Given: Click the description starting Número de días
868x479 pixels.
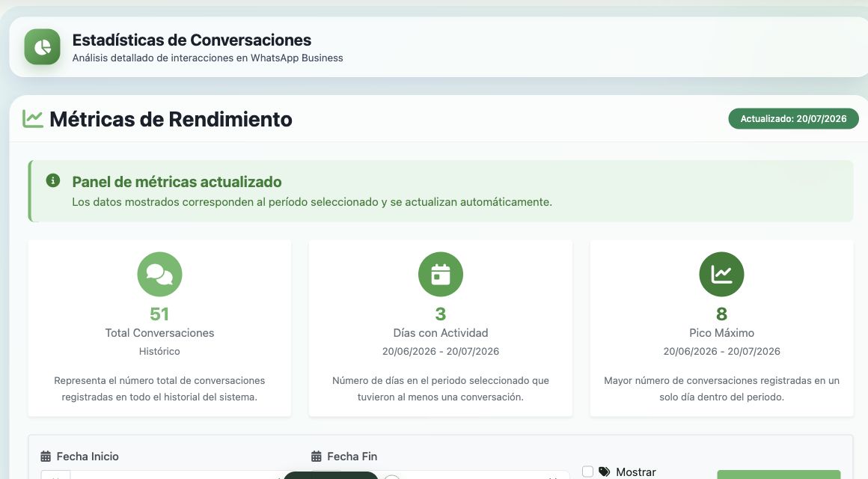Looking at the screenshot, I should pyautogui.click(x=441, y=388).
